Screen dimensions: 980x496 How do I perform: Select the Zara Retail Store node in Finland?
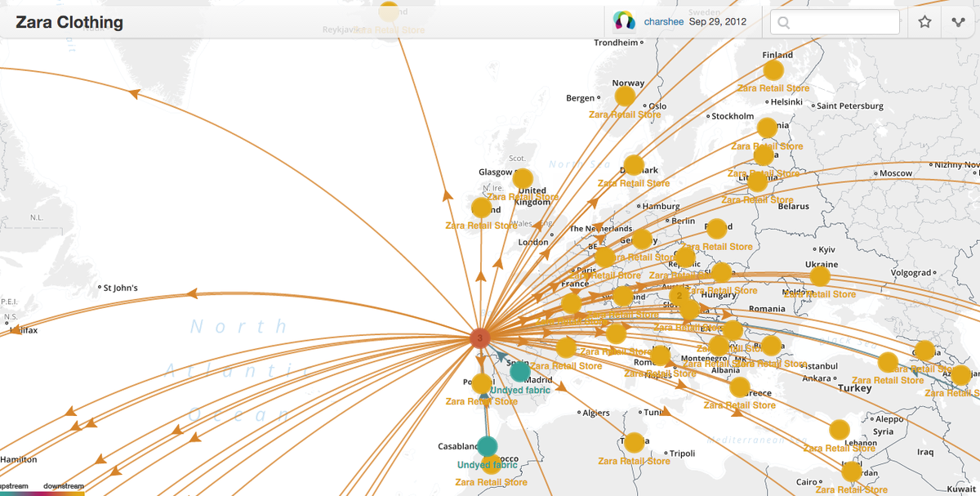click(773, 69)
